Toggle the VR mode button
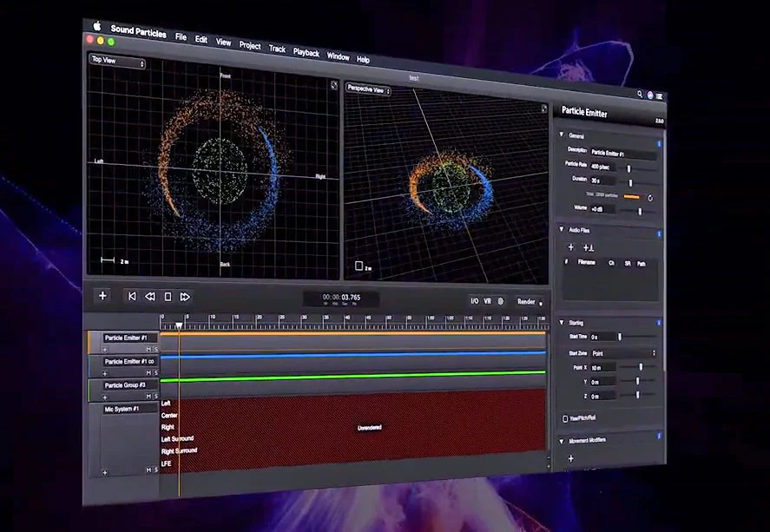 click(487, 301)
